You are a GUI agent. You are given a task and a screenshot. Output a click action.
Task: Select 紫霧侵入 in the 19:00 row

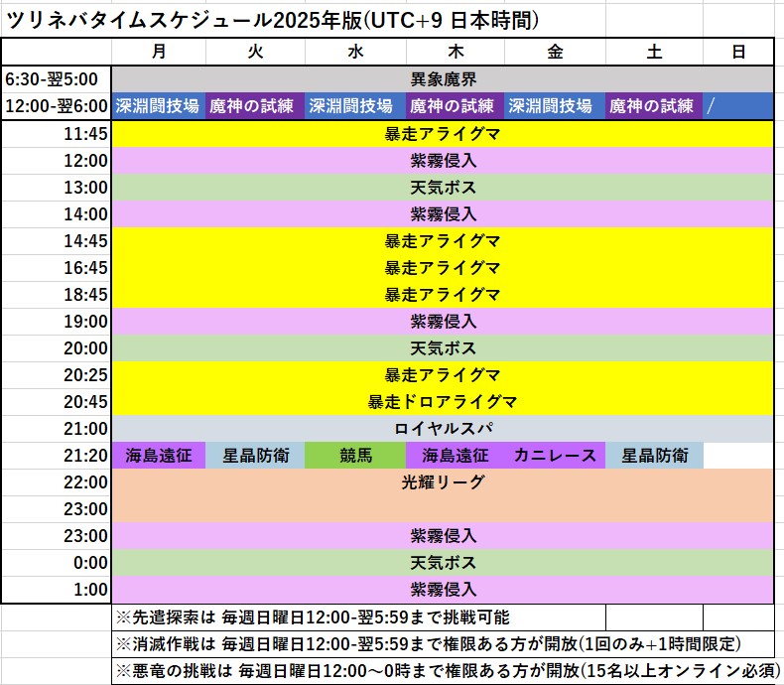[x=443, y=322]
